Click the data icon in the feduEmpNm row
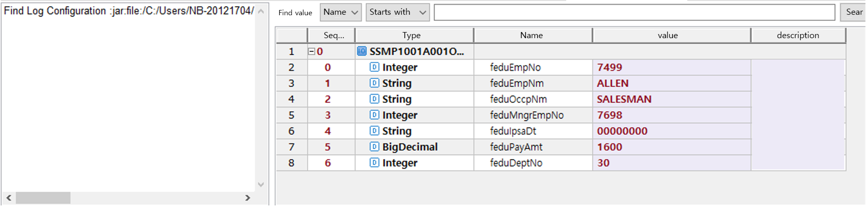 click(x=374, y=83)
